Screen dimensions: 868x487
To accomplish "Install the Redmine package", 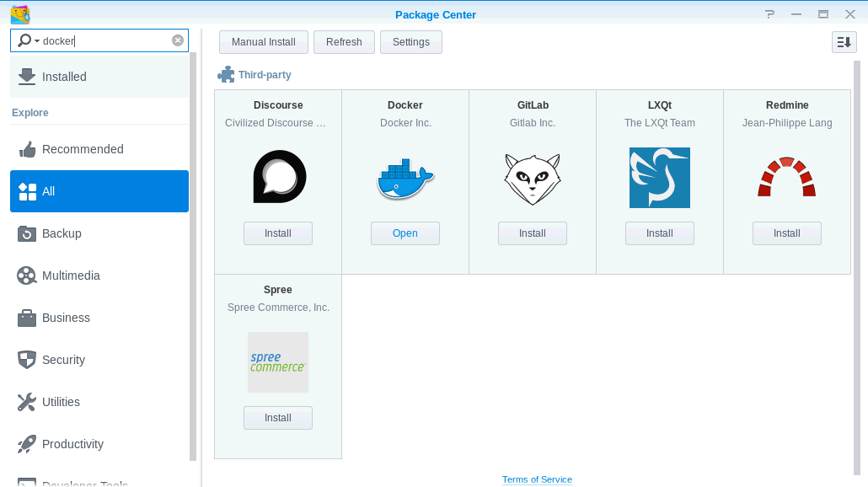I will click(786, 233).
